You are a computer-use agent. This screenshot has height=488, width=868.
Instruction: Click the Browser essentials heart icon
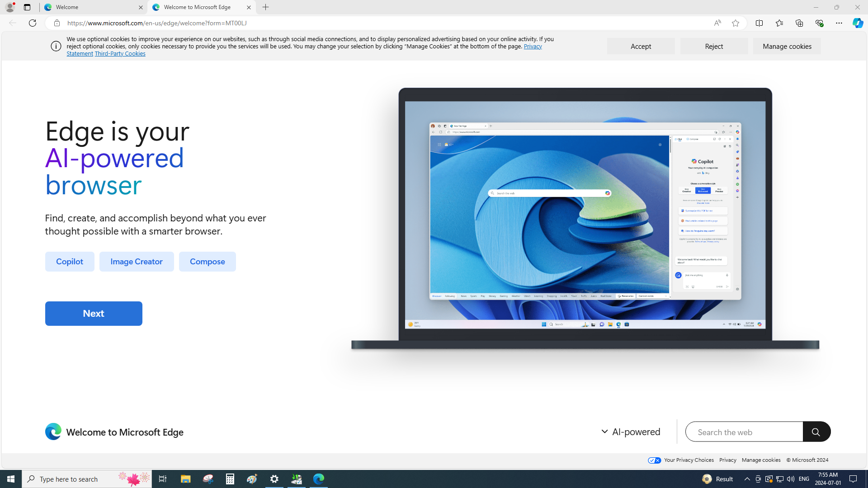coord(819,23)
